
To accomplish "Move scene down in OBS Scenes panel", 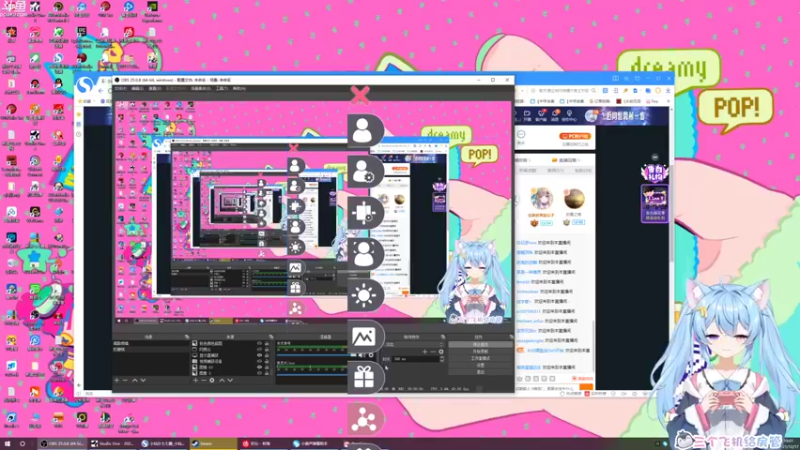I will [x=143, y=380].
